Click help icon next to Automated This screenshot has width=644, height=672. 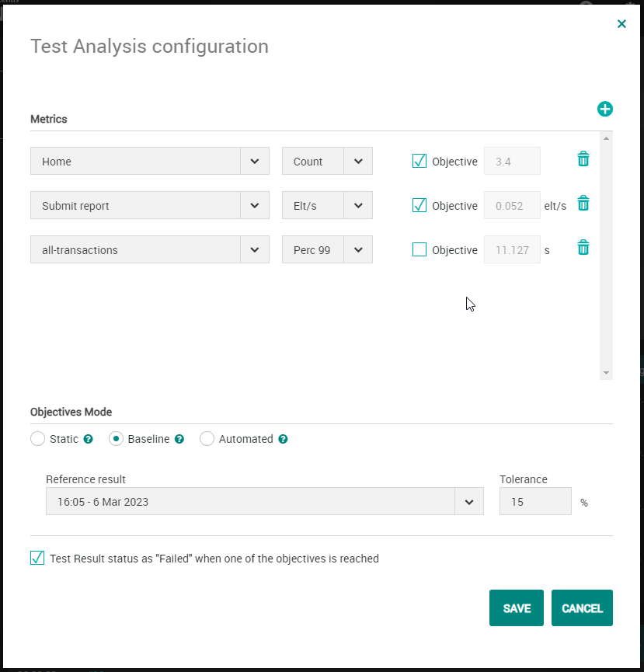283,439
